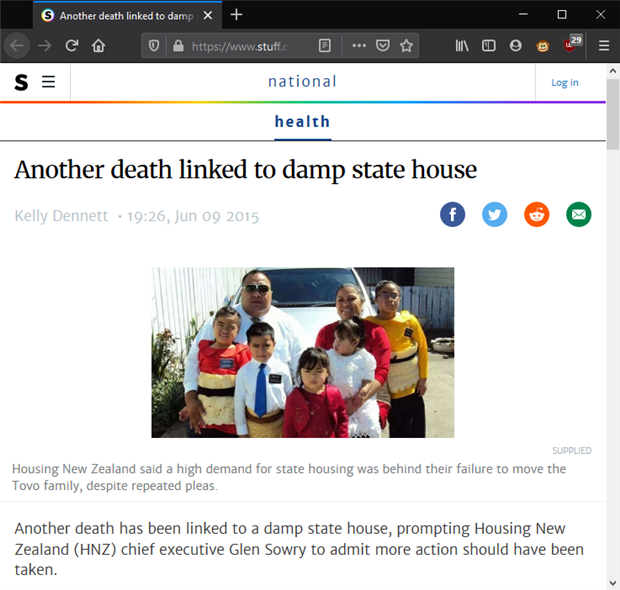Viewport: 620px width, 590px height.
Task: Share article on Twitter
Action: coord(494,214)
